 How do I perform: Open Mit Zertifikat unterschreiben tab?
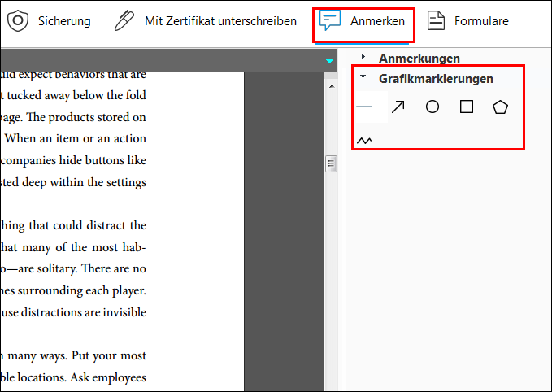point(206,21)
